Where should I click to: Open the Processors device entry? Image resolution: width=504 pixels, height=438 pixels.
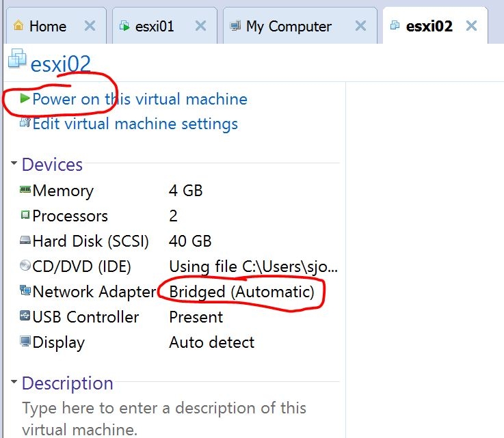click(x=70, y=216)
